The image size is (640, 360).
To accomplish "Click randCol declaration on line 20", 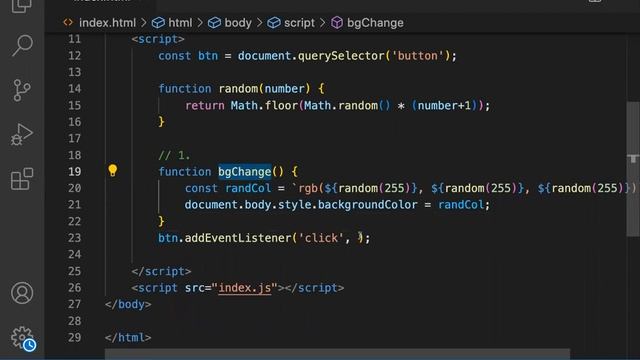I will click(x=248, y=188).
